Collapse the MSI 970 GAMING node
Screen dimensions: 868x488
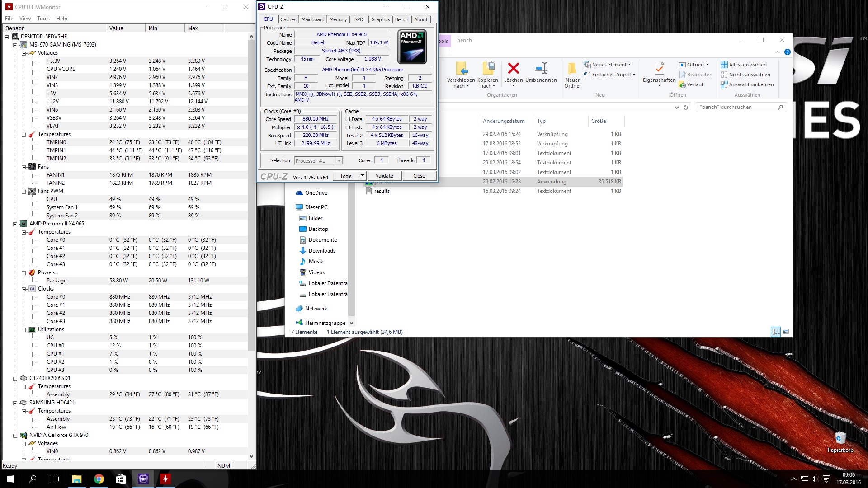point(15,45)
